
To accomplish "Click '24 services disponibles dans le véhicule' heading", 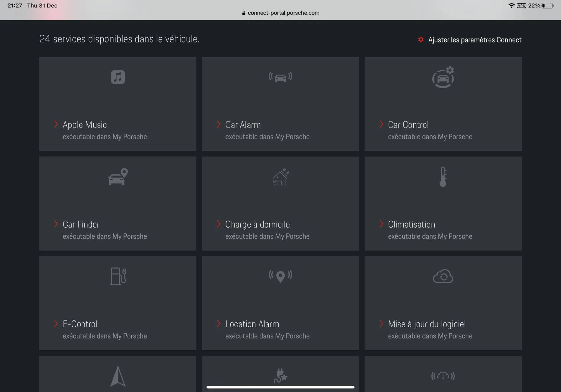I will point(119,39).
